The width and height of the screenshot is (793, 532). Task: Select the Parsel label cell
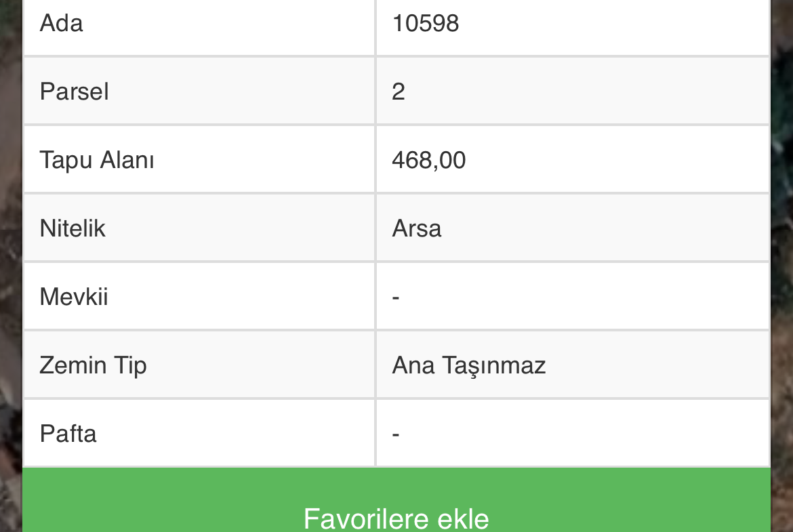point(199,91)
